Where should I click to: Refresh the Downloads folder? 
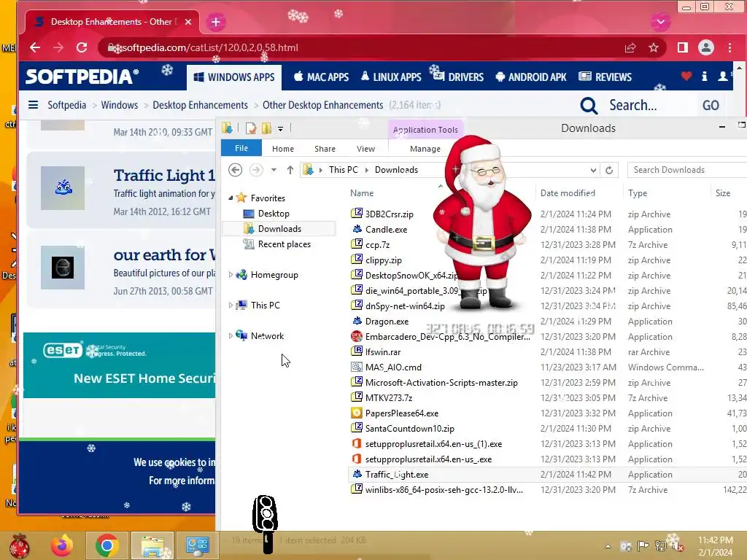tap(609, 170)
